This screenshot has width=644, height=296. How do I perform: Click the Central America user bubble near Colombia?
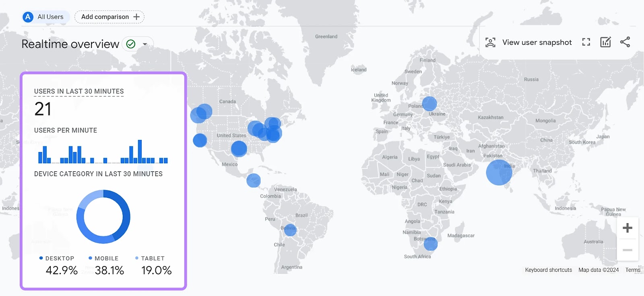[254, 181]
